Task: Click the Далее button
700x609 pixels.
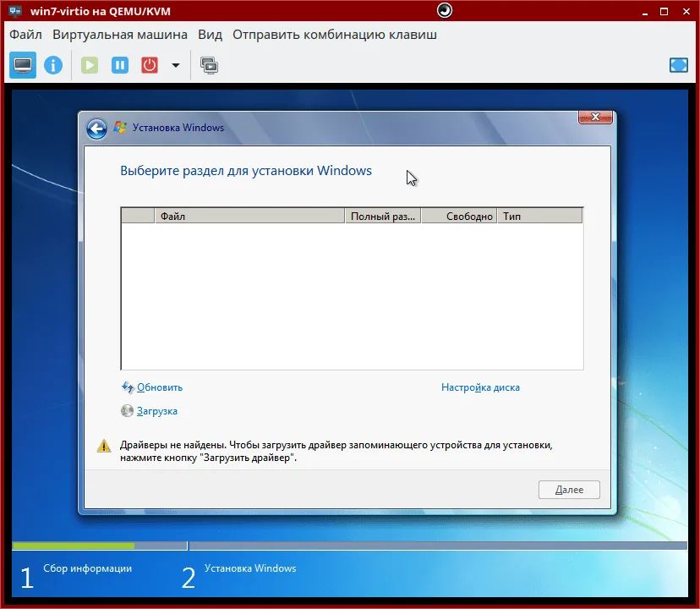Action: coord(569,489)
